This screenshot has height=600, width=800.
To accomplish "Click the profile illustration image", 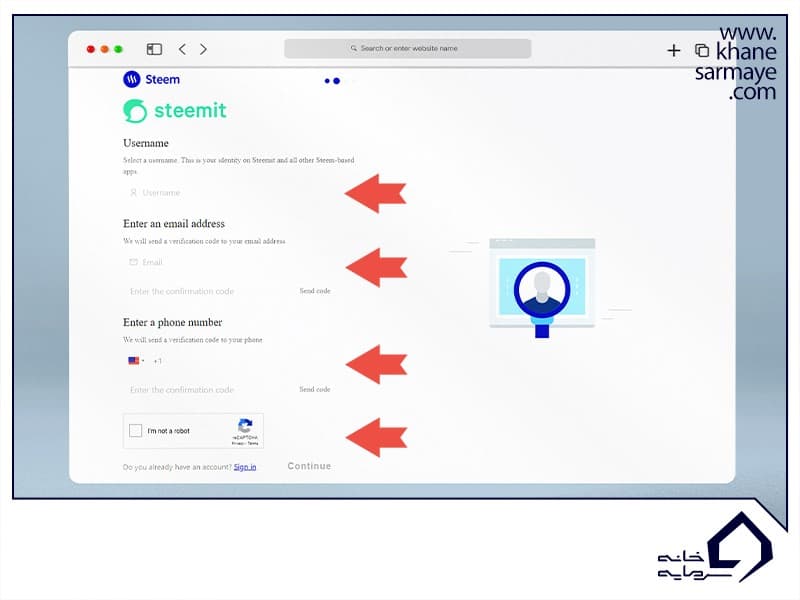I will point(542,288).
